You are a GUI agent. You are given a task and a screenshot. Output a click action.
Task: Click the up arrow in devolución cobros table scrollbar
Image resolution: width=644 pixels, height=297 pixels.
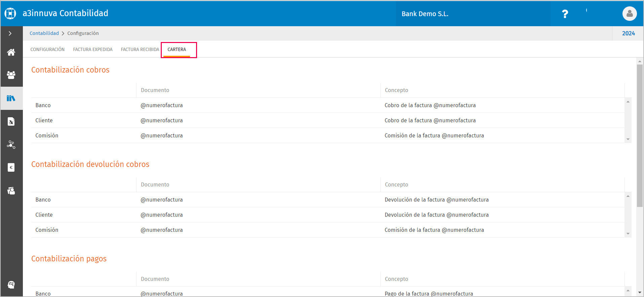[x=628, y=196]
